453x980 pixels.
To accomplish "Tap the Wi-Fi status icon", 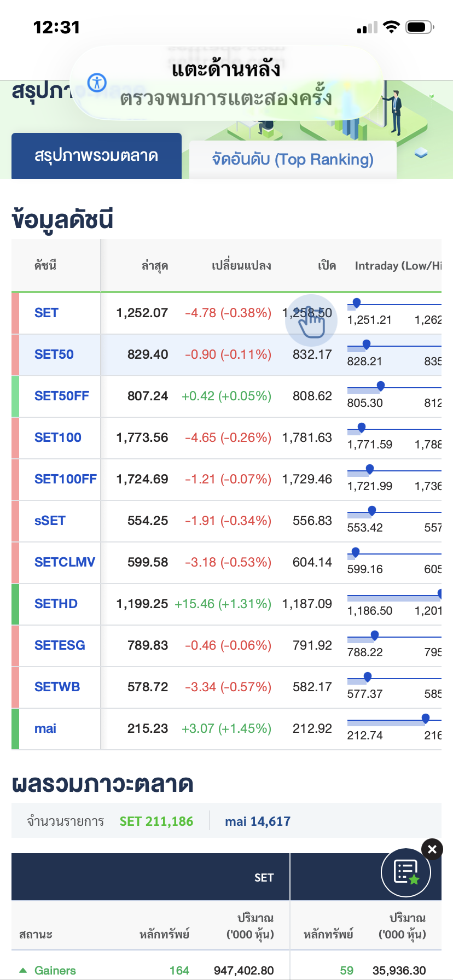I will pyautogui.click(x=391, y=27).
